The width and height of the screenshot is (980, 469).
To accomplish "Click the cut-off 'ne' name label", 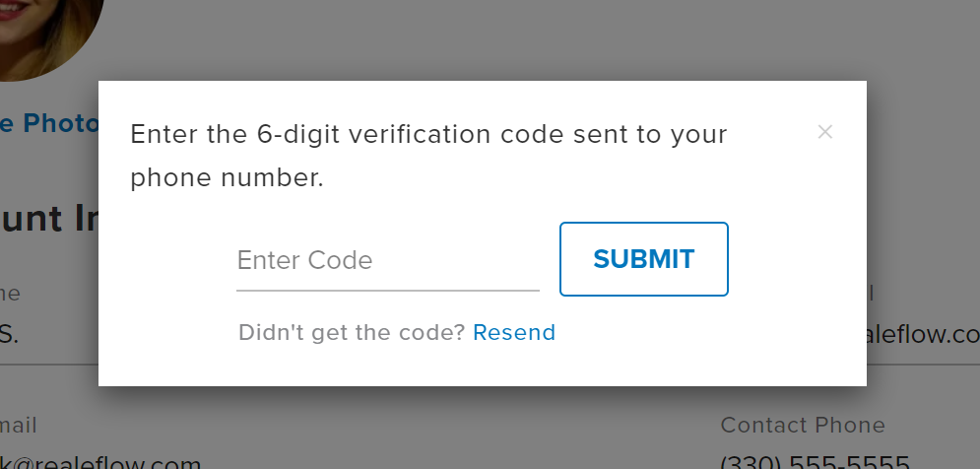I will 10,294.
